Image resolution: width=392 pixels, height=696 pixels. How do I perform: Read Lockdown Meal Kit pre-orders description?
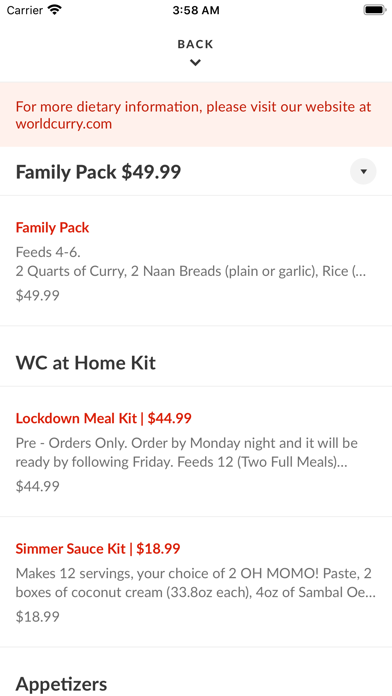pos(186,453)
